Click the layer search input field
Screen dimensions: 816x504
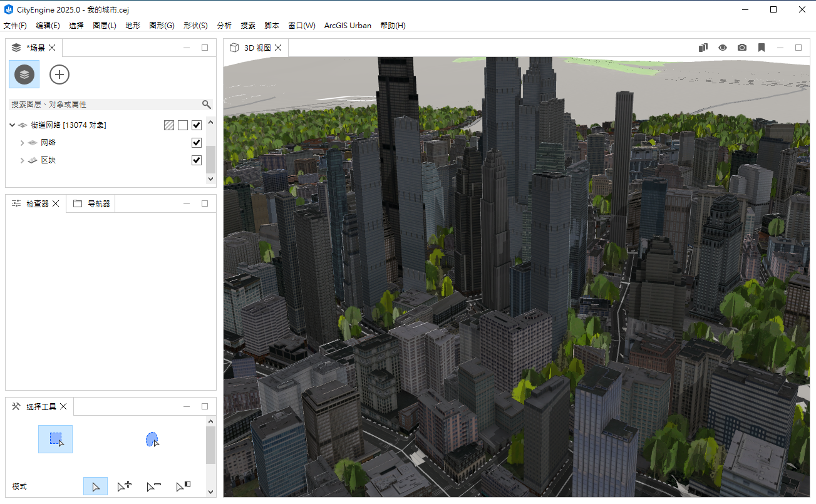(x=103, y=105)
